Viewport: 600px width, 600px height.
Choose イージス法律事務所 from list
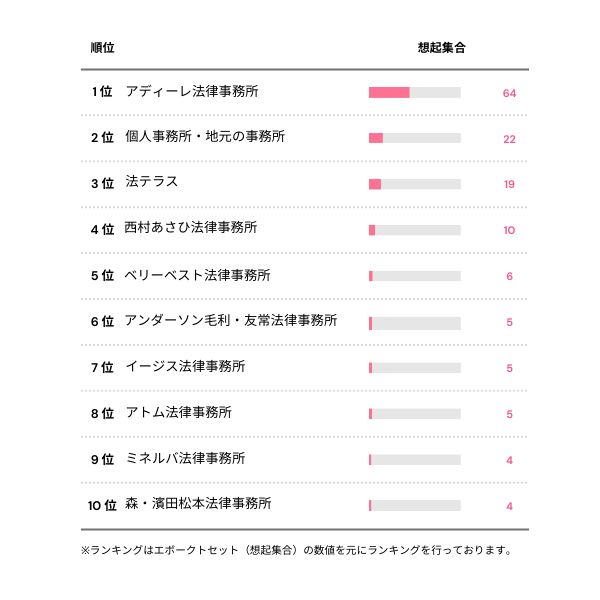pos(185,367)
